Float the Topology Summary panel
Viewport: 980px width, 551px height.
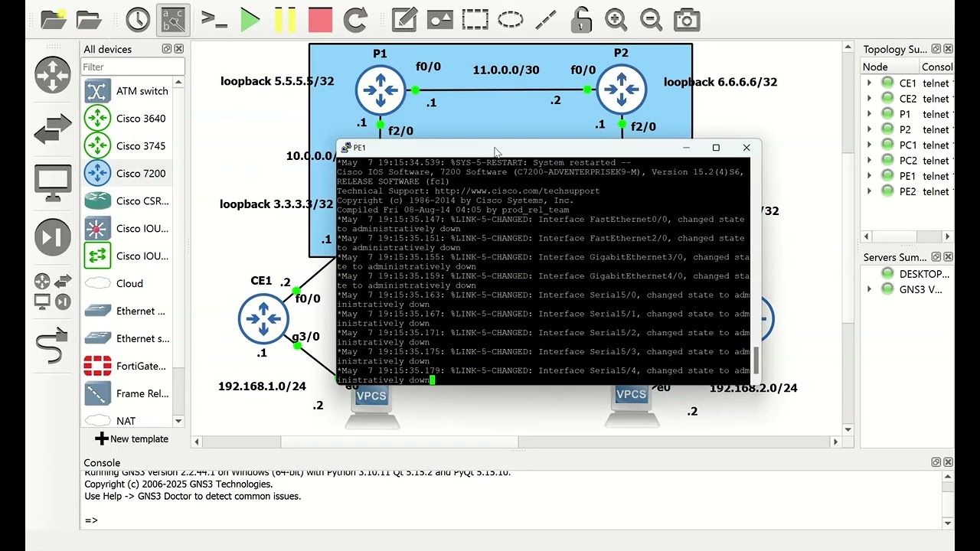tap(936, 49)
